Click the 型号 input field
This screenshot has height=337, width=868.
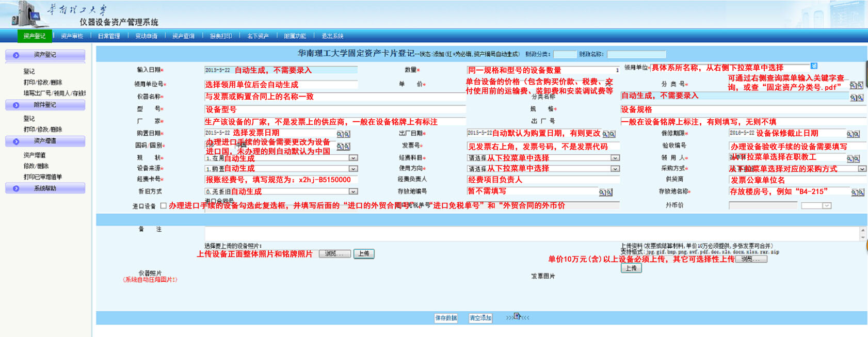[x=335, y=109]
